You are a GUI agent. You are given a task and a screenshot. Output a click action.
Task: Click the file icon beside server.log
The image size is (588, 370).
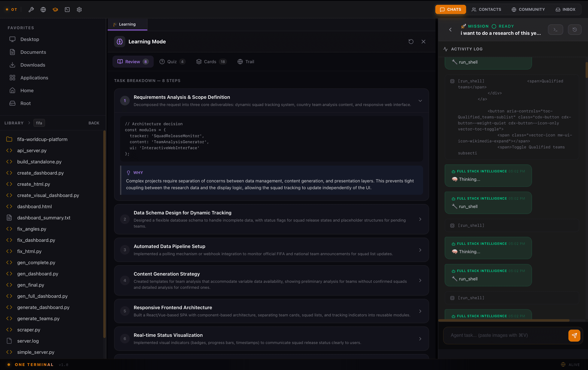tap(9, 341)
